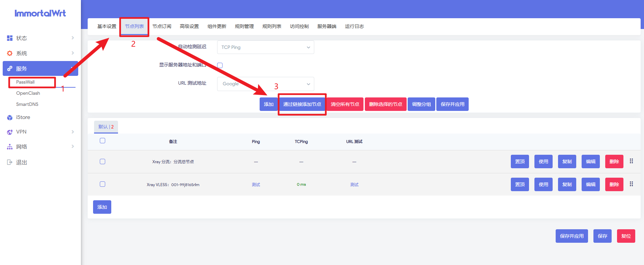The width and height of the screenshot is (644, 265).
Task: Open PassWall in the sidebar
Action: coord(25,82)
